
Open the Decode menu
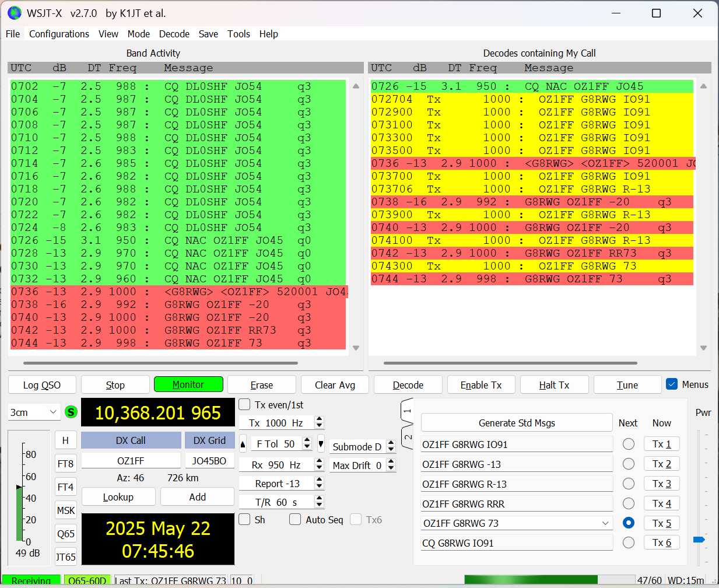tap(174, 34)
